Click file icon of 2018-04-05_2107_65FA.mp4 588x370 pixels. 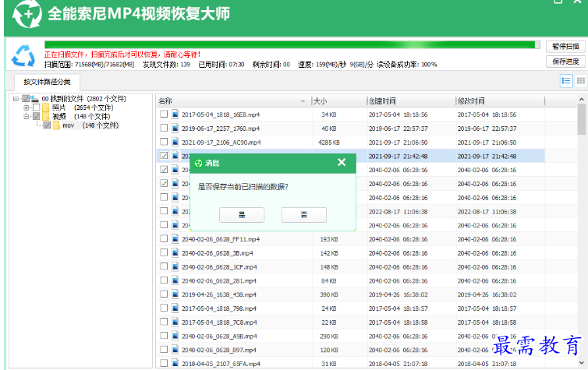tap(175, 363)
